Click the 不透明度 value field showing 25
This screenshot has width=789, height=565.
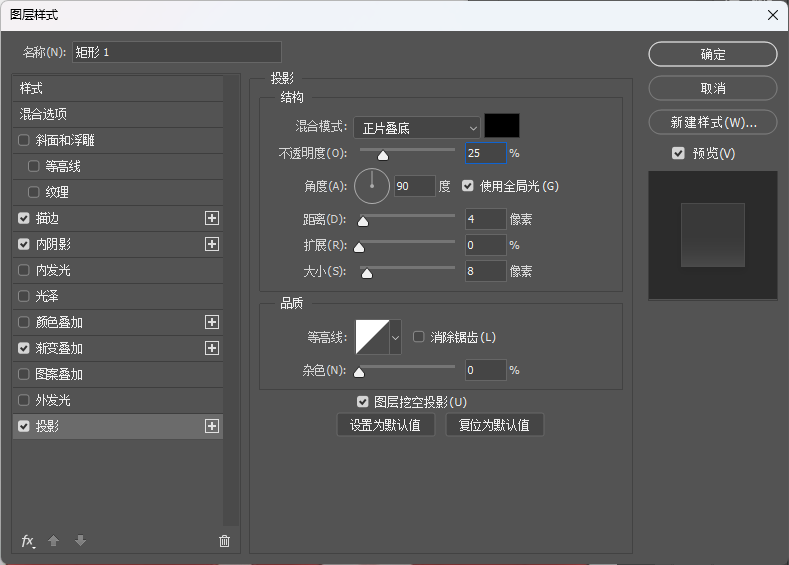486,153
